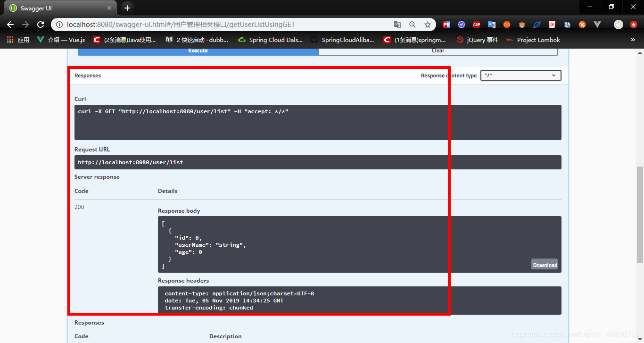View site information for localhost
644x343 pixels.
pyautogui.click(x=59, y=25)
